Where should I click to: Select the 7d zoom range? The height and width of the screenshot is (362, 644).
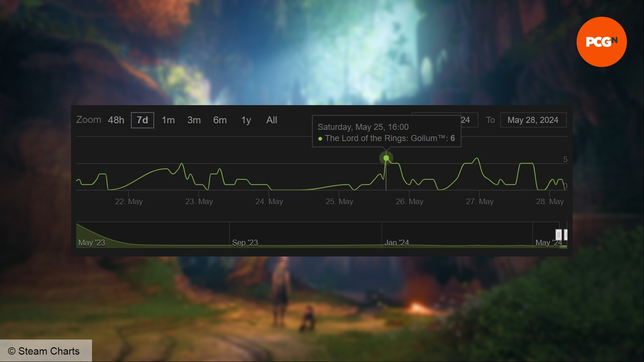(142, 120)
